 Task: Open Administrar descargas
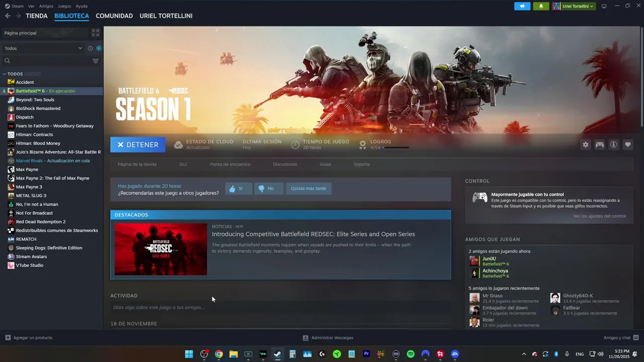(x=328, y=338)
